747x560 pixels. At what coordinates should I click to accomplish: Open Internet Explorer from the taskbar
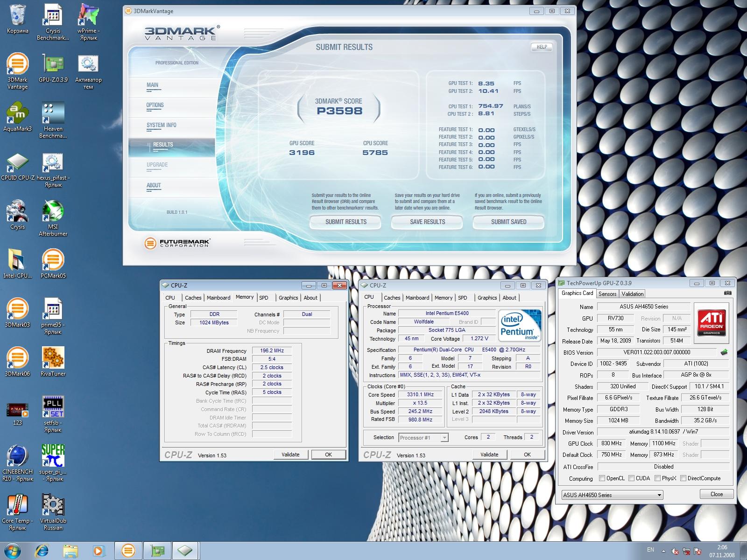pos(42,551)
